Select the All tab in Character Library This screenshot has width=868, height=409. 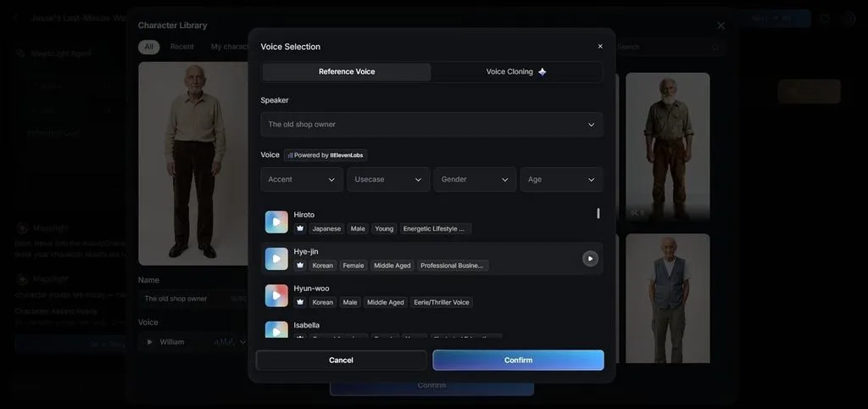[x=149, y=48]
